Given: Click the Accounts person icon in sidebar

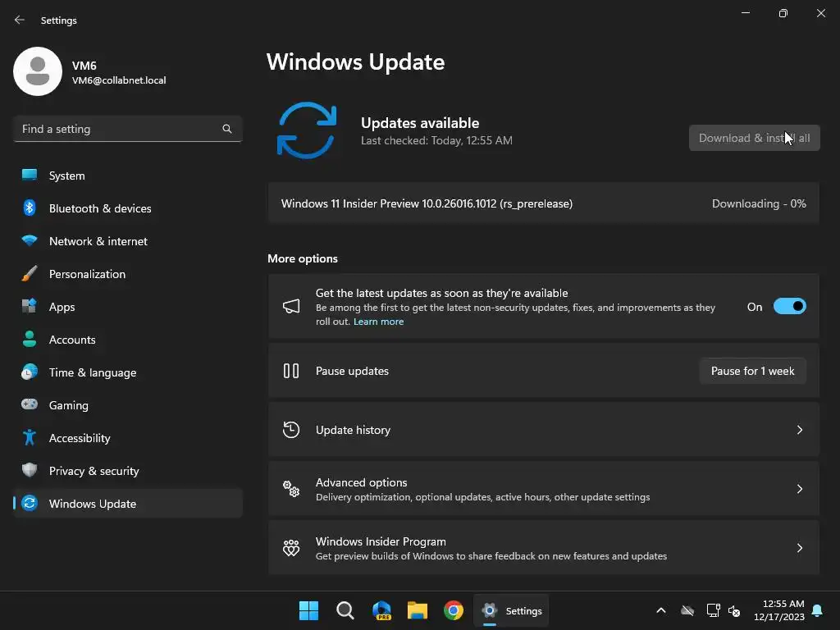Looking at the screenshot, I should point(30,339).
